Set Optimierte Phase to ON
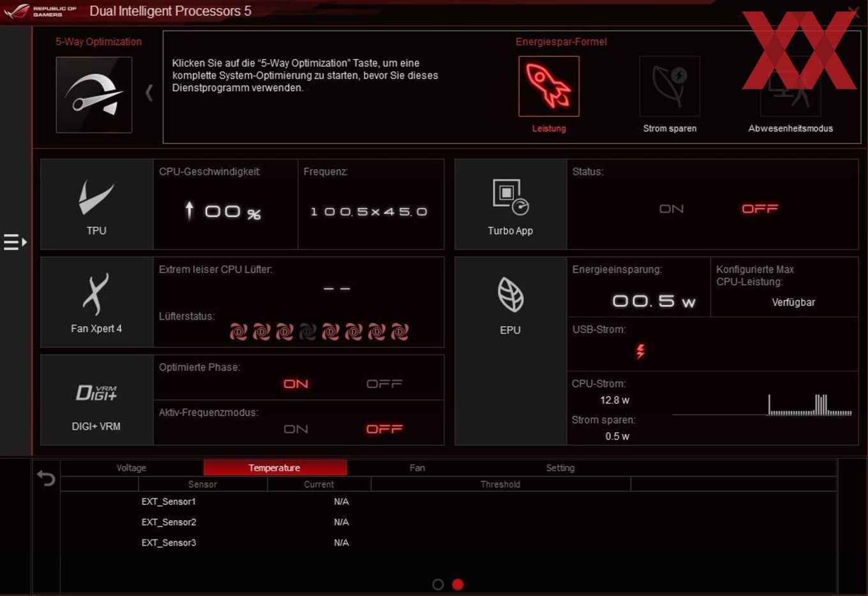This screenshot has width=868, height=596. coord(296,384)
